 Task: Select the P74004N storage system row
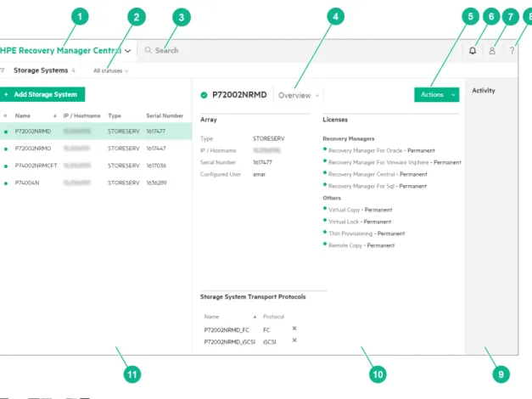pos(96,183)
